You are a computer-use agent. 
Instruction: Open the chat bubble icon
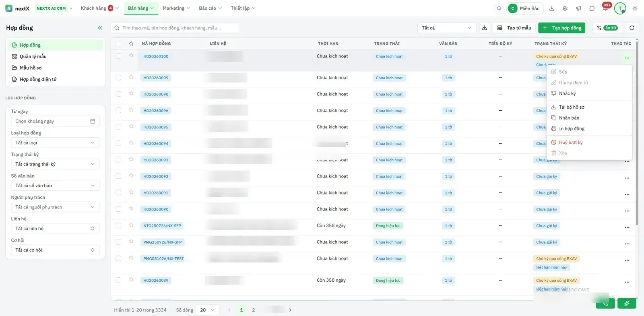tap(592, 8)
